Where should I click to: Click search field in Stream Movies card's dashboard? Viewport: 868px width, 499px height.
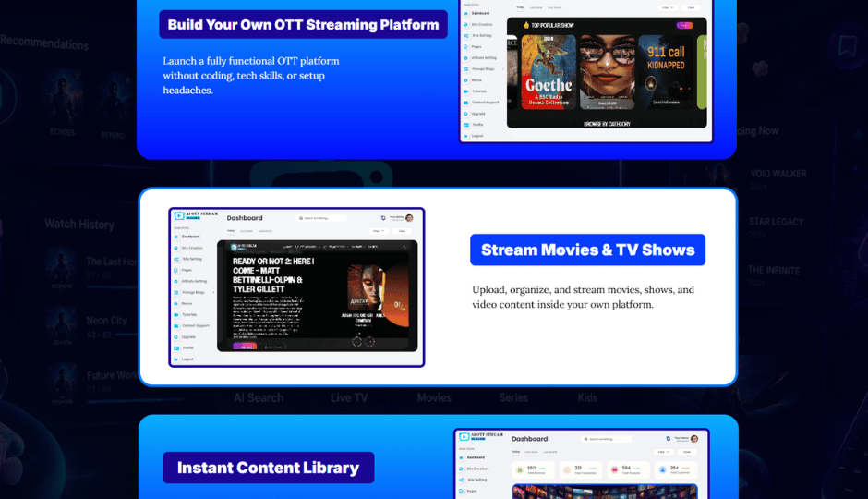pos(321,218)
